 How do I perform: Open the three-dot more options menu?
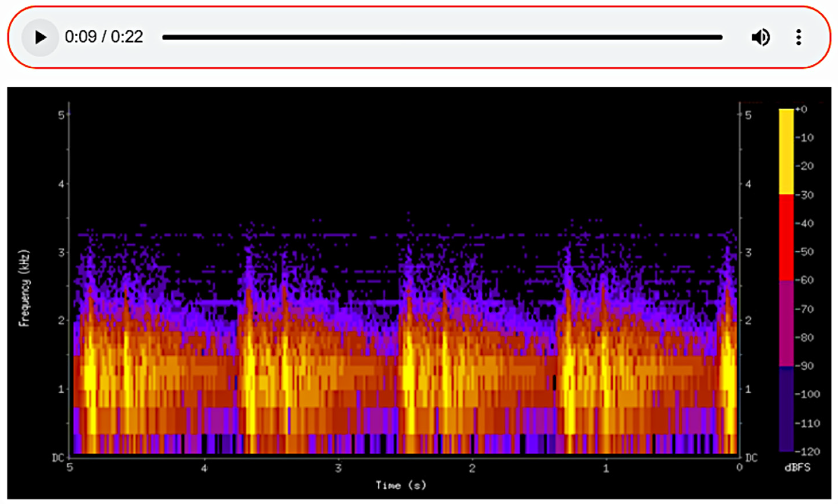799,37
